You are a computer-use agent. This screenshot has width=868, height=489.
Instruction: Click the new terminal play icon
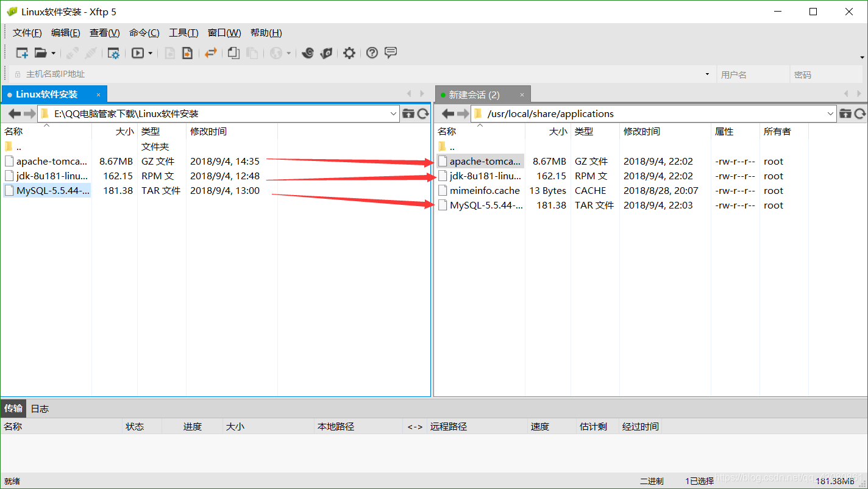click(x=138, y=53)
